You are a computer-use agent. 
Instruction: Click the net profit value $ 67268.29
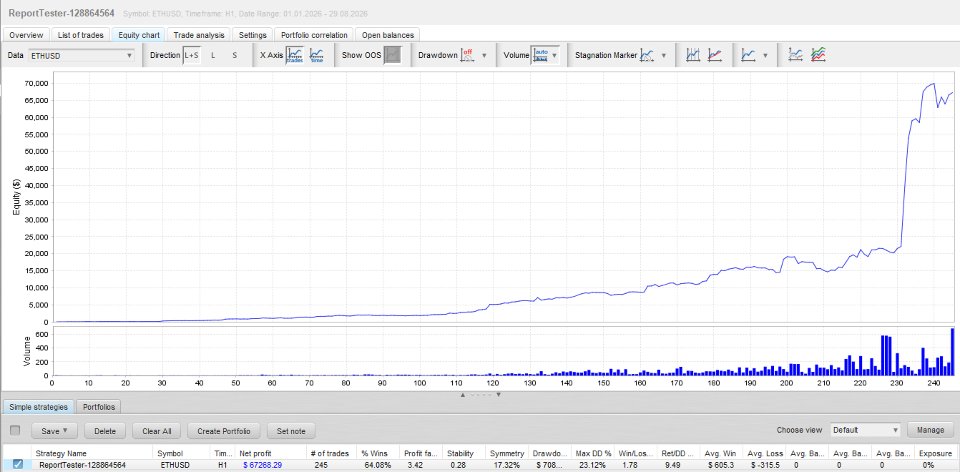pos(262,465)
